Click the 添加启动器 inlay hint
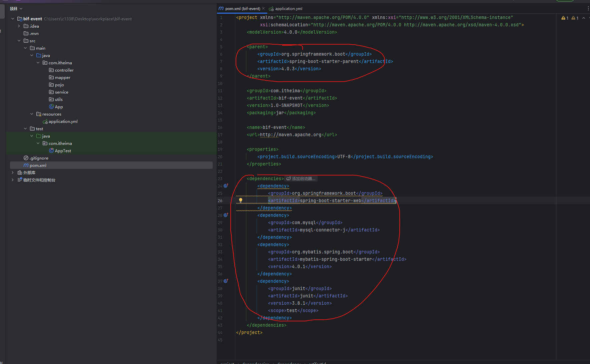This screenshot has width=590, height=364. (301, 179)
